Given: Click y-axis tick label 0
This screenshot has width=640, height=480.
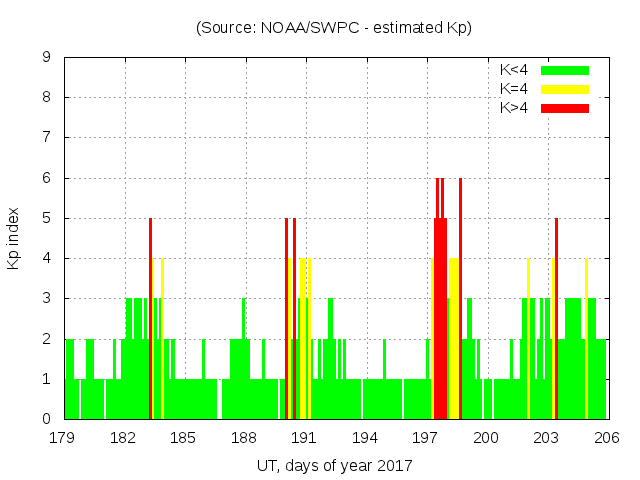Looking at the screenshot, I should [47, 419].
